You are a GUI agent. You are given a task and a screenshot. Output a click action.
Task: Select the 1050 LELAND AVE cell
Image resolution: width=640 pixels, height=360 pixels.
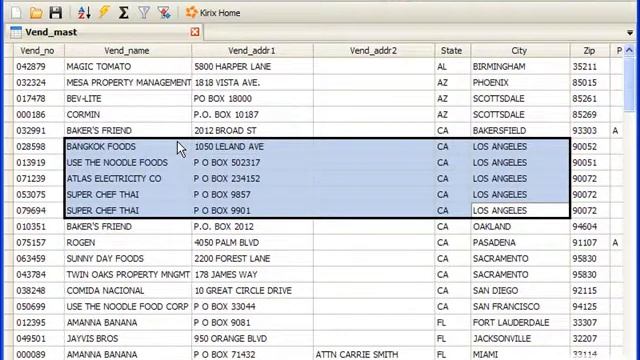pyautogui.click(x=252, y=147)
